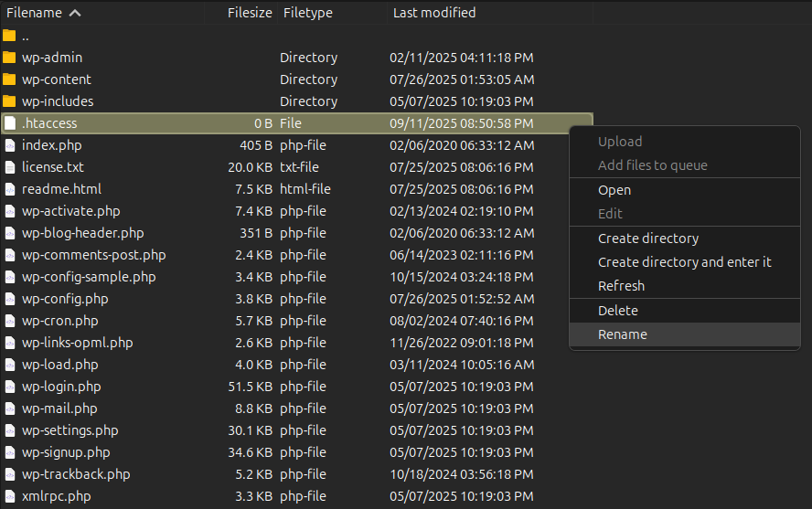Click the xmlrpc.php file icon
Image resolution: width=812 pixels, height=509 pixels.
tap(10, 496)
